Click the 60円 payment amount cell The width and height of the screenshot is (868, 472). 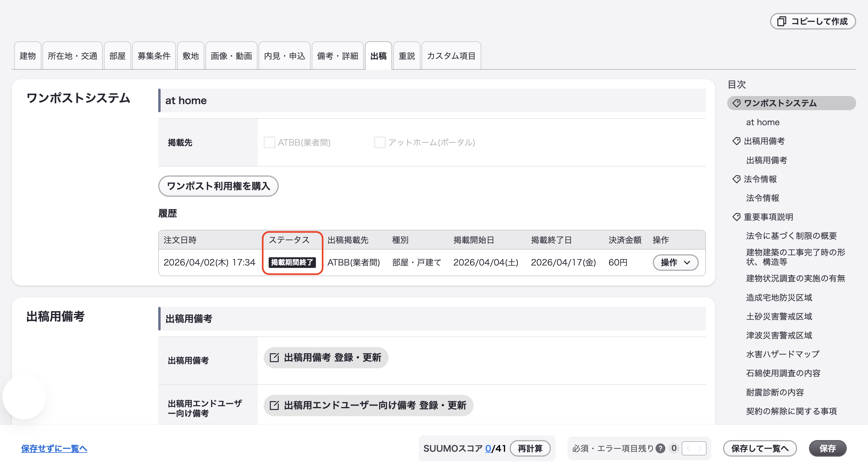coord(618,262)
